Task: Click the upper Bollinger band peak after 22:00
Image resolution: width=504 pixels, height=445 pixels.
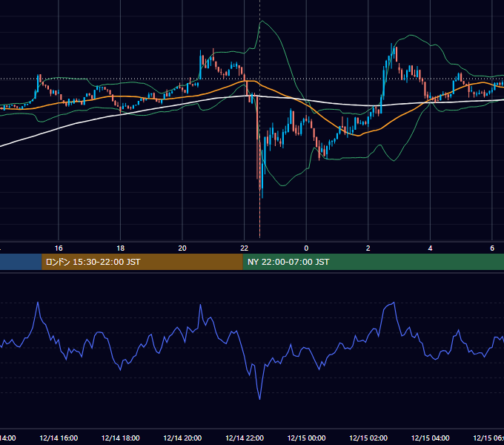Action: [262, 22]
